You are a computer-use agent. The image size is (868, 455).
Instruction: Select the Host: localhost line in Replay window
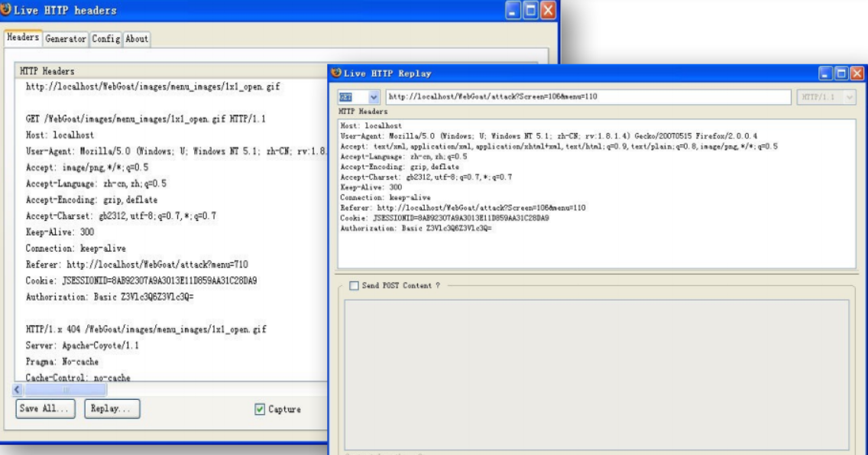click(x=371, y=126)
